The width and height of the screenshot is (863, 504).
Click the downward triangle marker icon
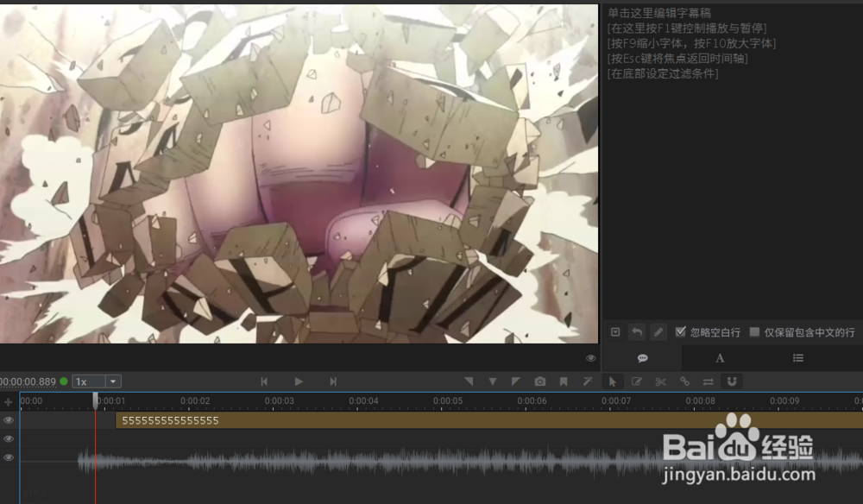493,381
